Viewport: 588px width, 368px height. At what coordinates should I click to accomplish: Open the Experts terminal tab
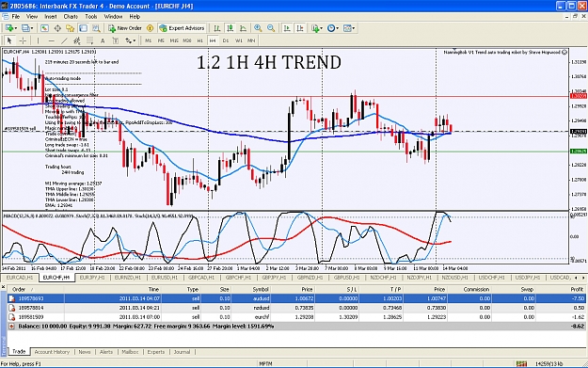click(156, 352)
